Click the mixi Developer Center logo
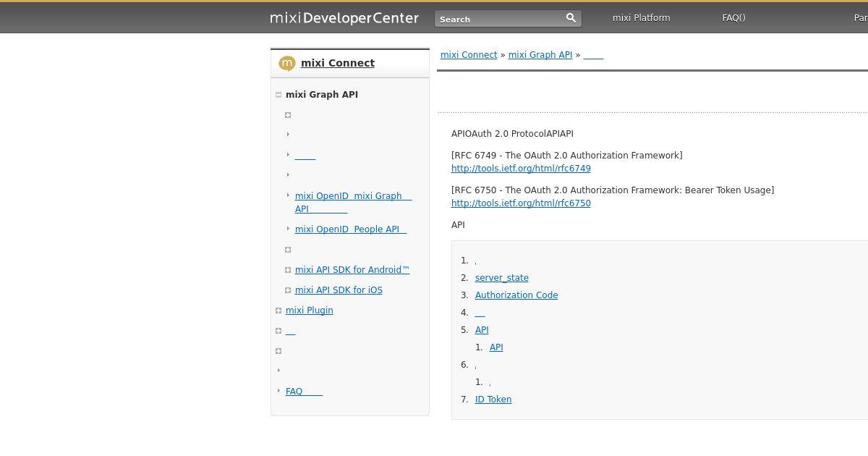This screenshot has width=868, height=456. point(344,18)
